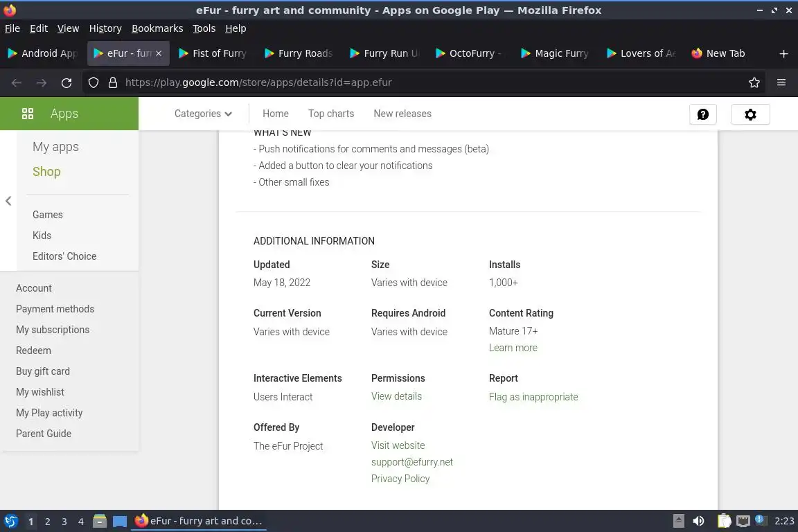Open the file manager taskbar icon
Screen dimensions: 798x532
pyautogui.click(x=100, y=521)
